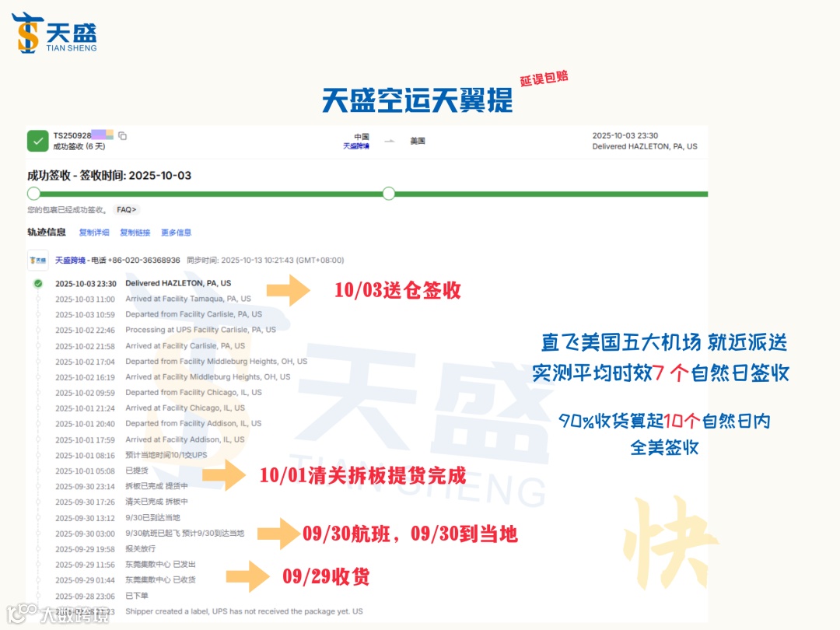Click Delivered HAZLETON, PA, US header text
Viewport: 840px width, 630px height.
[645, 146]
